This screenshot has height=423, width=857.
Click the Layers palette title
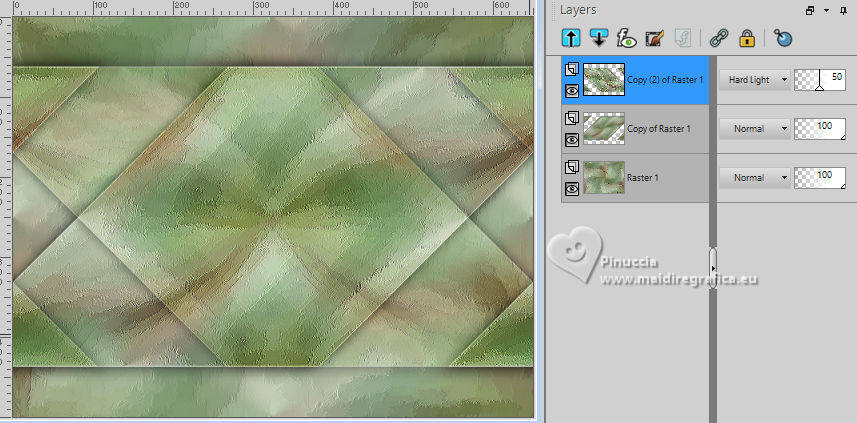pyautogui.click(x=578, y=10)
